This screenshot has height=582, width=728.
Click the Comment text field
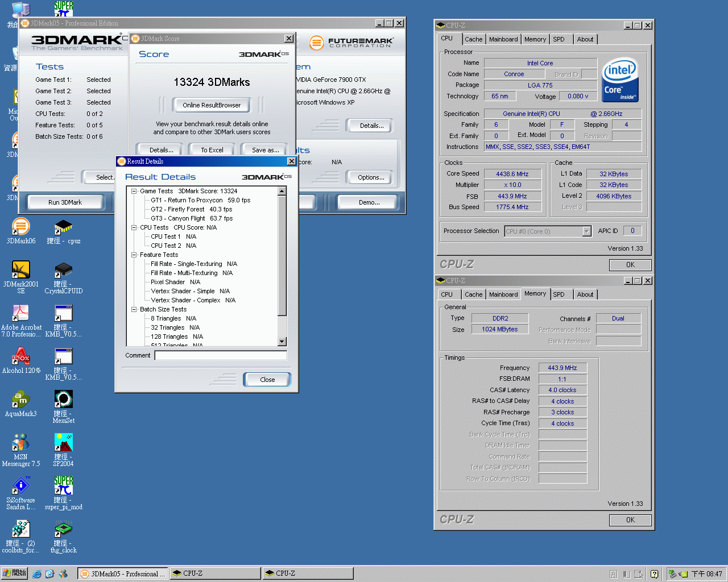[x=220, y=356]
